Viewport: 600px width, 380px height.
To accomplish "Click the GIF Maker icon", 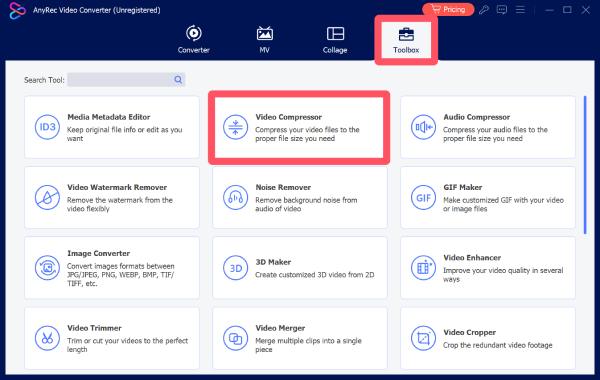I will [423, 197].
